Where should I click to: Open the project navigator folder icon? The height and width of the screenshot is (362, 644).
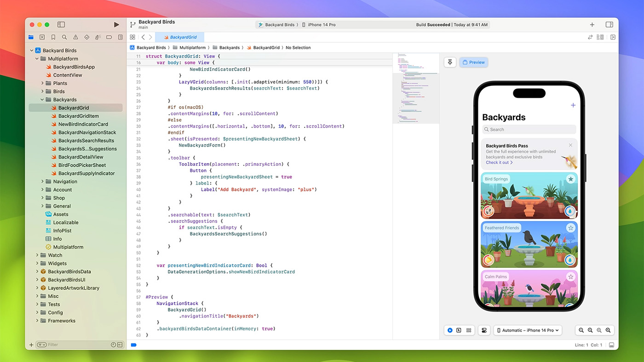click(31, 37)
